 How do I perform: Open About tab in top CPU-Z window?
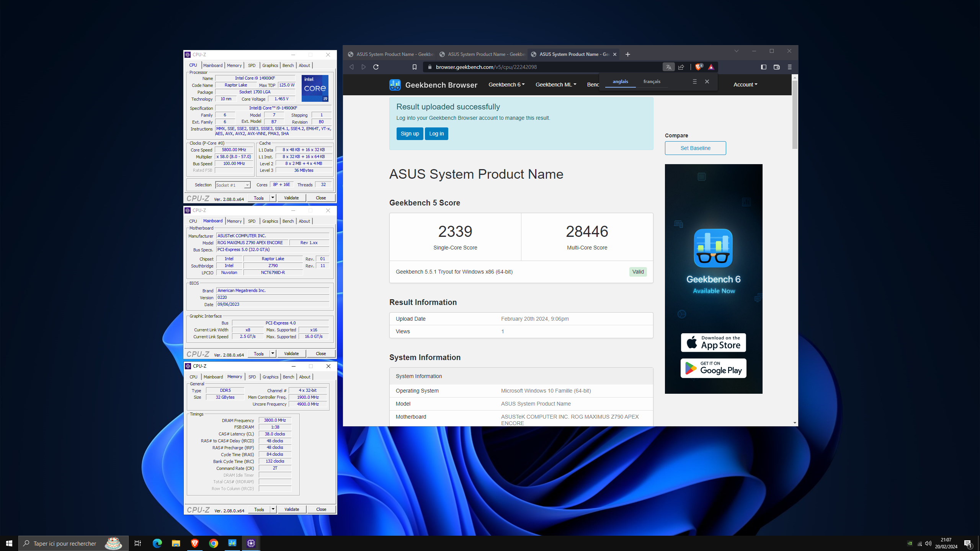[304, 65]
